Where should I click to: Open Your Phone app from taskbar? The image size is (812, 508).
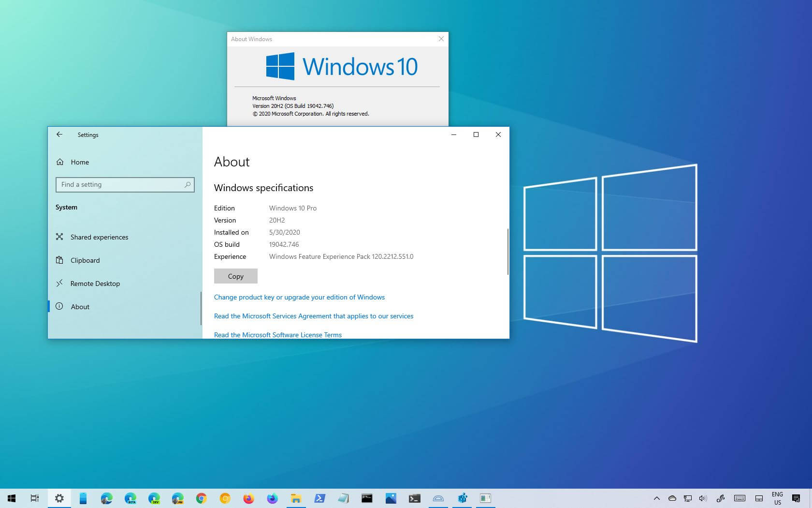tap(83, 498)
